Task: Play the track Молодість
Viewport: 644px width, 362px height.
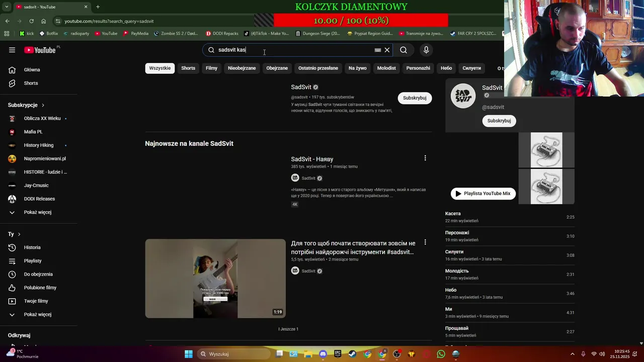Action: [510, 275]
